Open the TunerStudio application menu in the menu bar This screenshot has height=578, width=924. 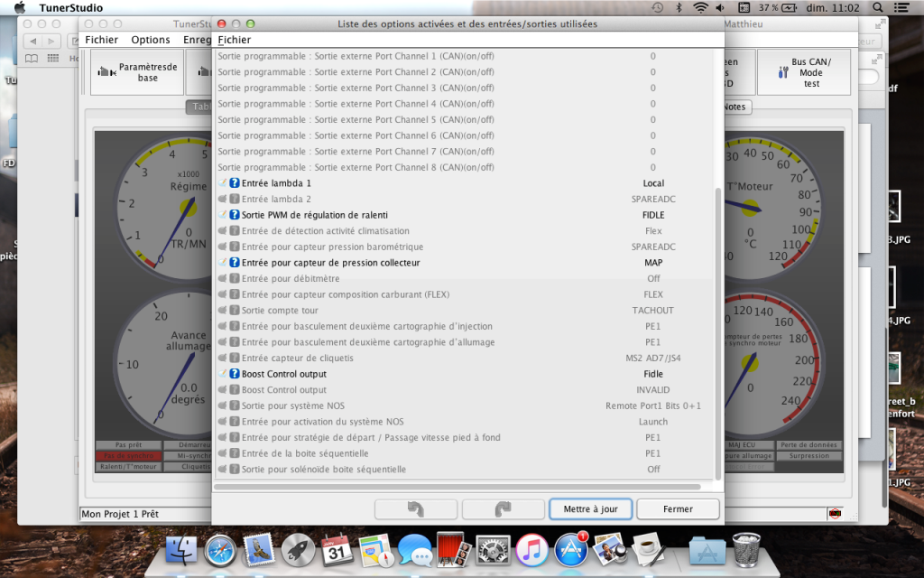tap(70, 7)
